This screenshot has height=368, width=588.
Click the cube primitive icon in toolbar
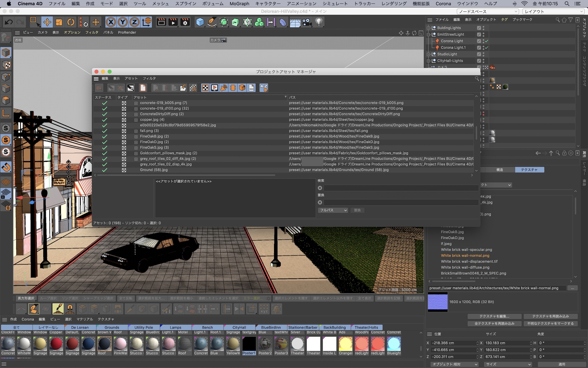pyautogui.click(x=200, y=22)
